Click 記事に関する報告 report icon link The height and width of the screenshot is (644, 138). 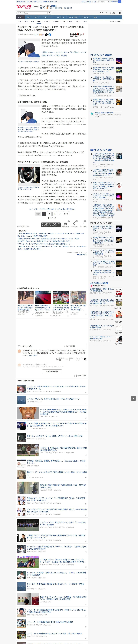[x=24, y=226]
